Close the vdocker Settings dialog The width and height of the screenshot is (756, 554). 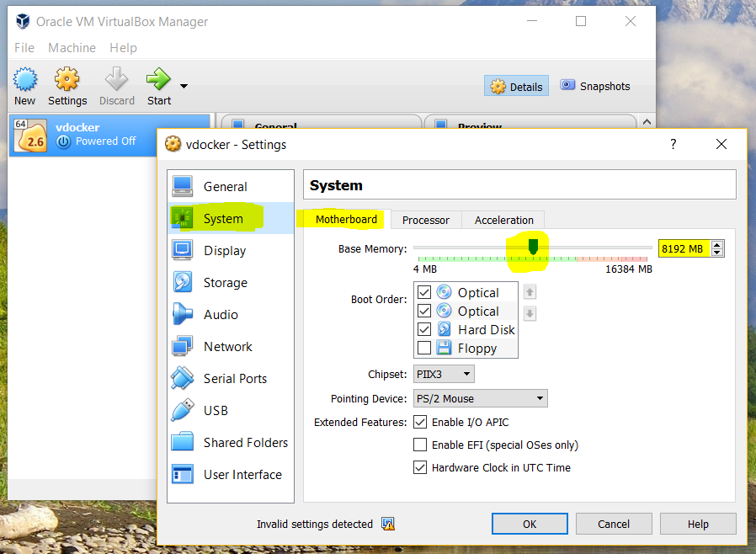click(x=721, y=144)
